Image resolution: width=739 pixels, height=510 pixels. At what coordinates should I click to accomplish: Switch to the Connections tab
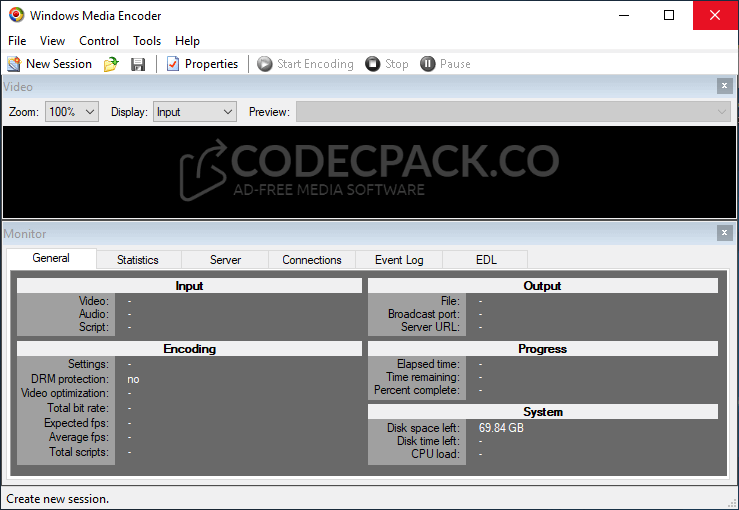pyautogui.click(x=312, y=260)
